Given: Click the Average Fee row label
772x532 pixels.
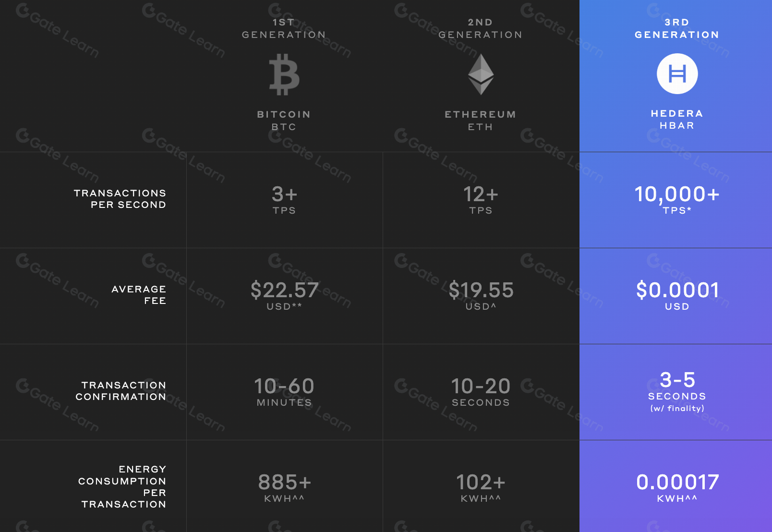Looking at the screenshot, I should pos(139,295).
